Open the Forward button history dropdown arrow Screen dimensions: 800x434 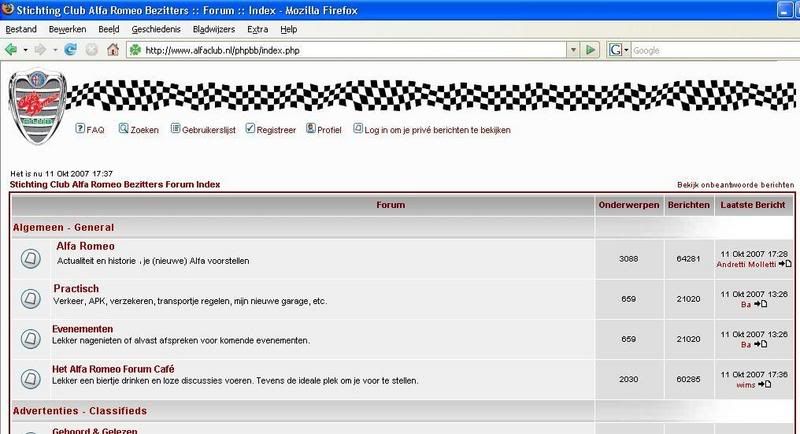(55, 50)
